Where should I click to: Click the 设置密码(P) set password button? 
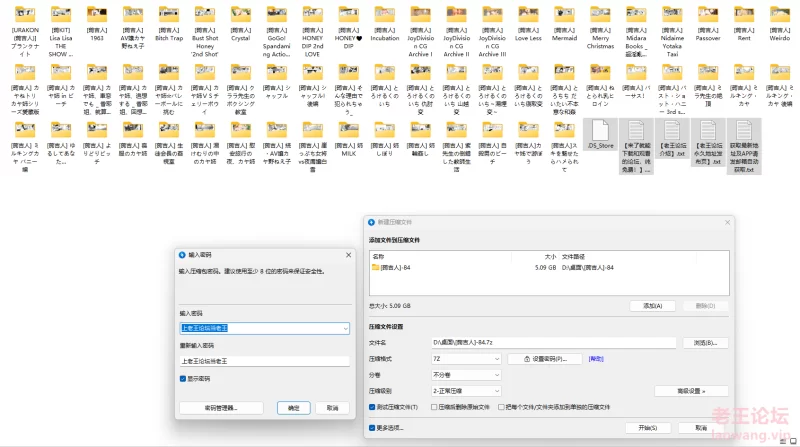tap(545, 359)
